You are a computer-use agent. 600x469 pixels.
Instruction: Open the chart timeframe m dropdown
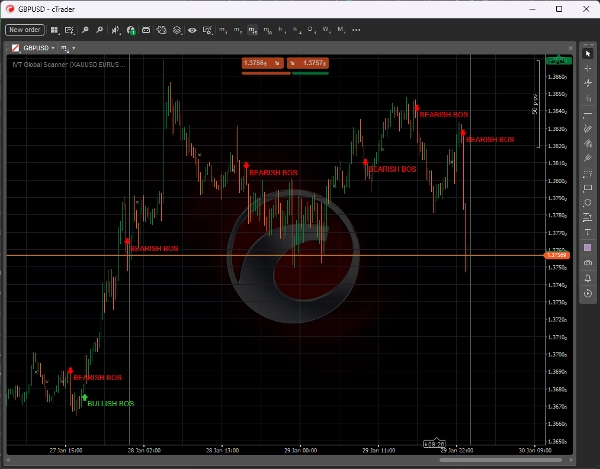pos(64,48)
